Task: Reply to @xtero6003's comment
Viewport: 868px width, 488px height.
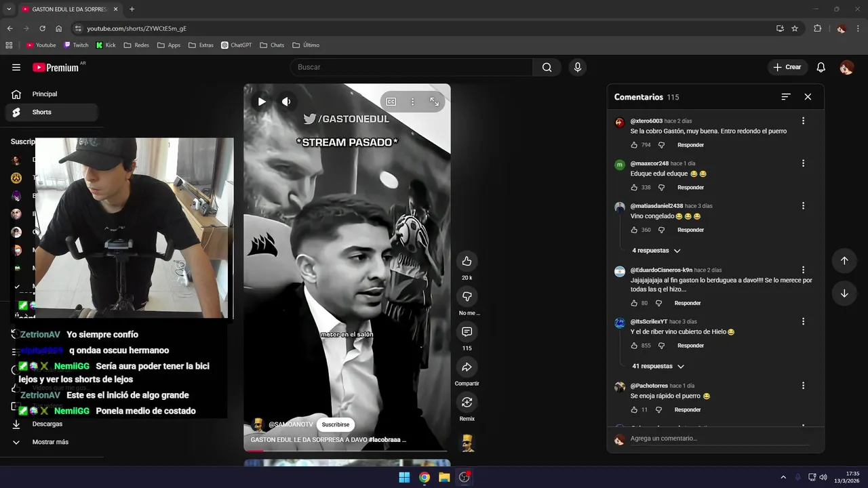Action: pos(690,145)
